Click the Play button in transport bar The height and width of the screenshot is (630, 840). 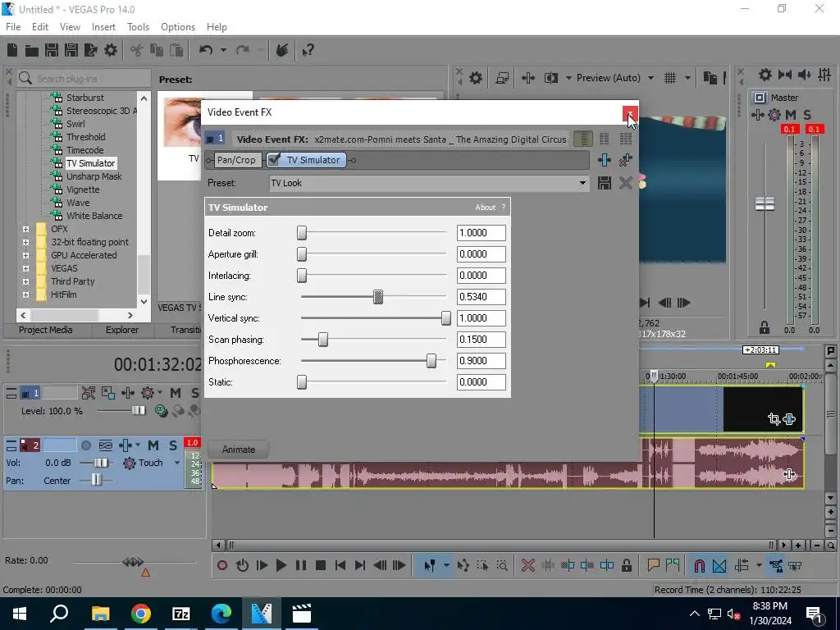point(281,565)
